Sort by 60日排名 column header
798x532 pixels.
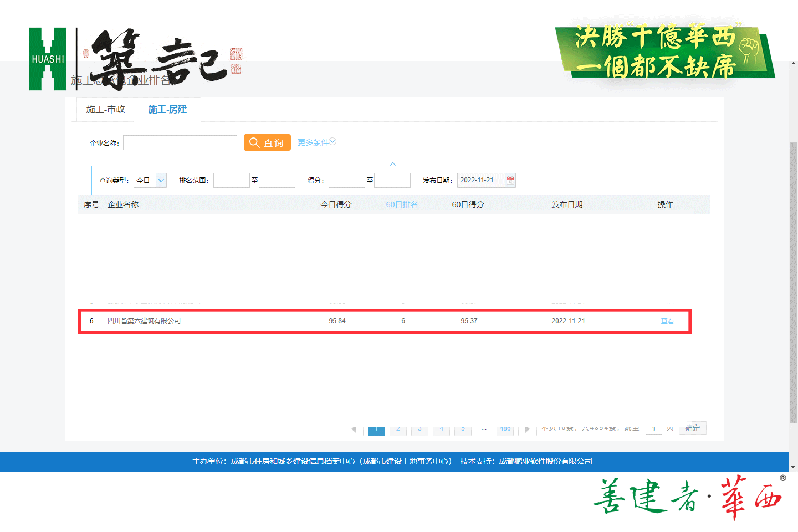point(402,204)
